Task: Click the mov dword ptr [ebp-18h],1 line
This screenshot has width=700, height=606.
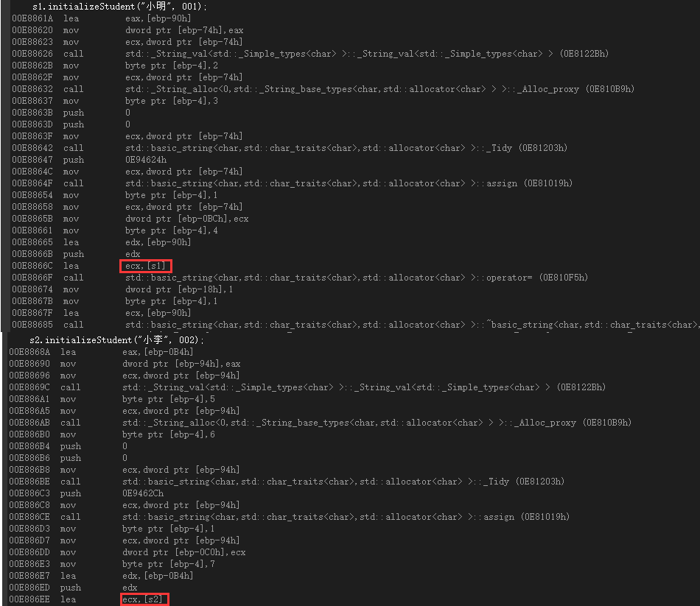Action: [122, 289]
